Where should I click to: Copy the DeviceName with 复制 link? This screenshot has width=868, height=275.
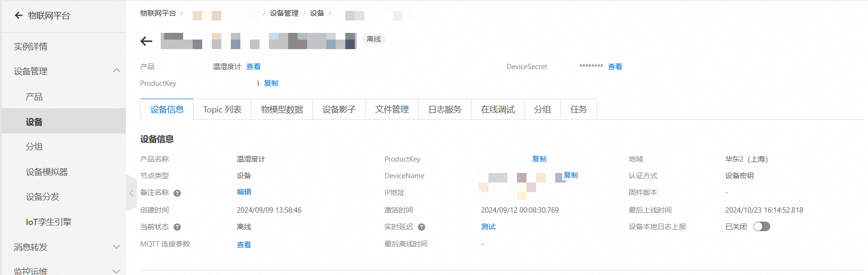click(x=570, y=175)
